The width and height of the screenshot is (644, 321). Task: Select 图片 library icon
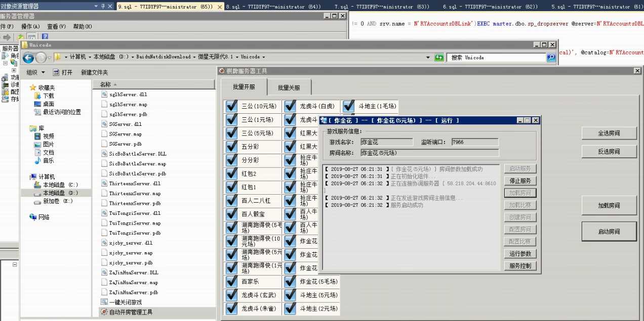point(37,145)
